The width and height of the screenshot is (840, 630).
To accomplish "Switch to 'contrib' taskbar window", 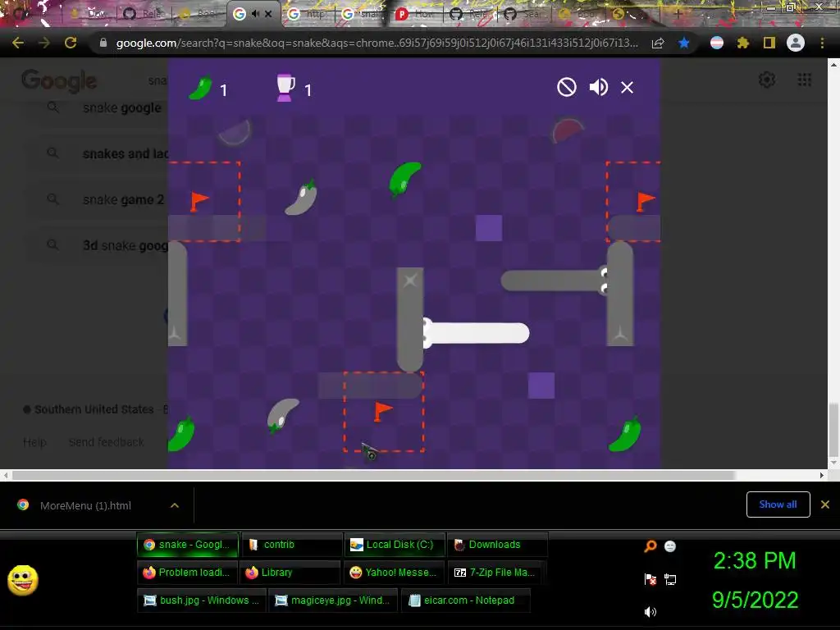I will [x=291, y=545].
